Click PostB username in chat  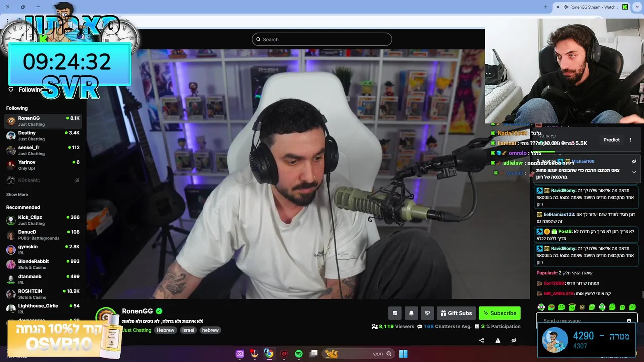click(x=565, y=232)
